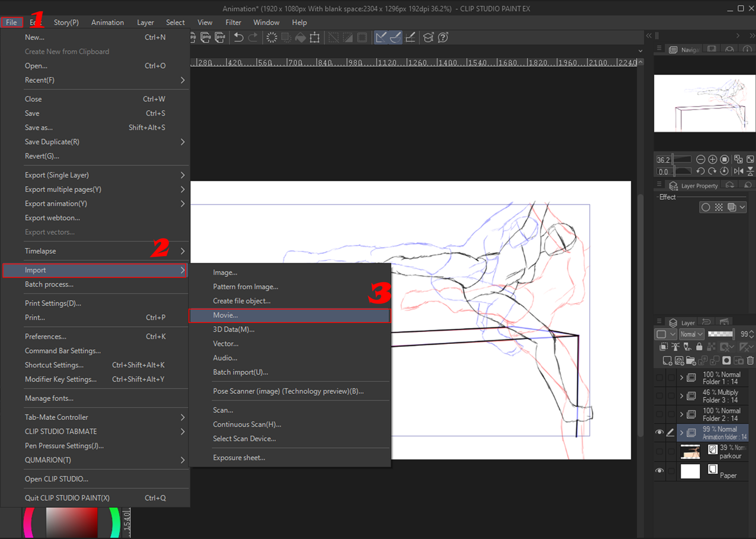This screenshot has width=756, height=539.
Task: Click the New layer folder icon
Action: 691,361
